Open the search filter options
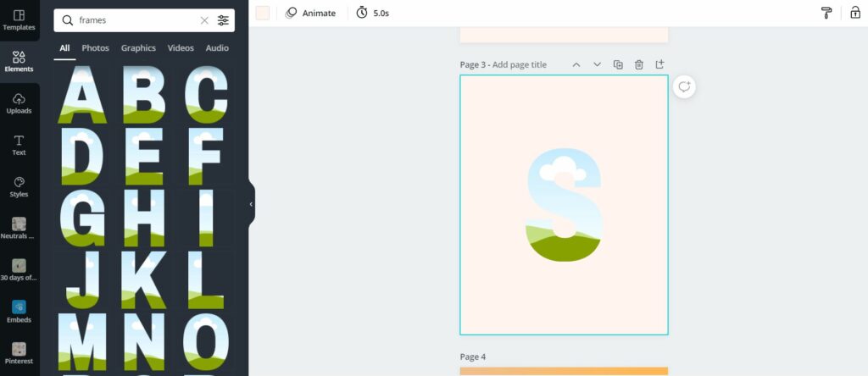Viewport: 868px width, 376px height. pyautogui.click(x=223, y=20)
